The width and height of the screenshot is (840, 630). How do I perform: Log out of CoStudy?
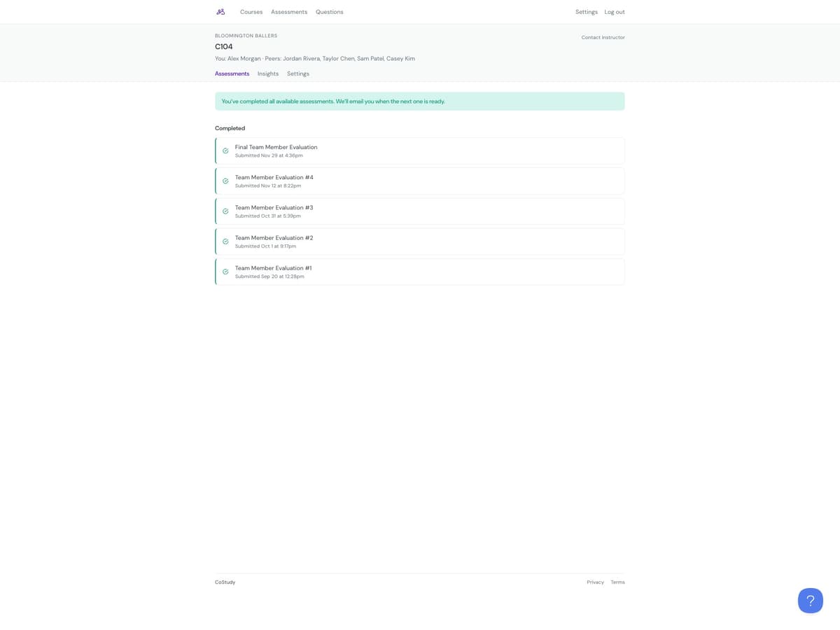tap(614, 11)
